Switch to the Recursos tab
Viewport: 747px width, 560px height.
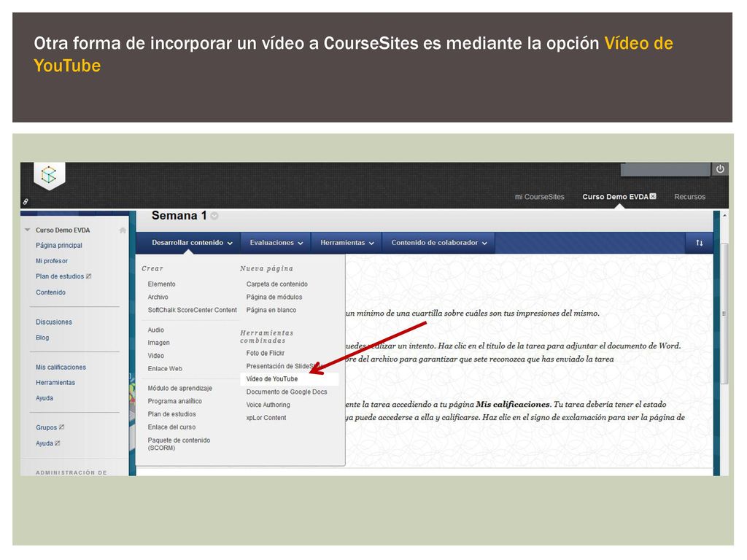[x=689, y=197]
